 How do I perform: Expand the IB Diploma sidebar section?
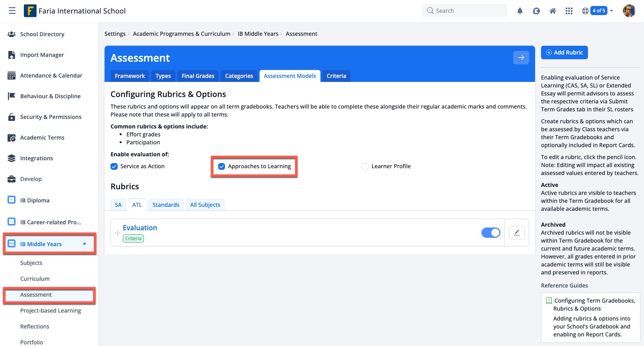35,200
